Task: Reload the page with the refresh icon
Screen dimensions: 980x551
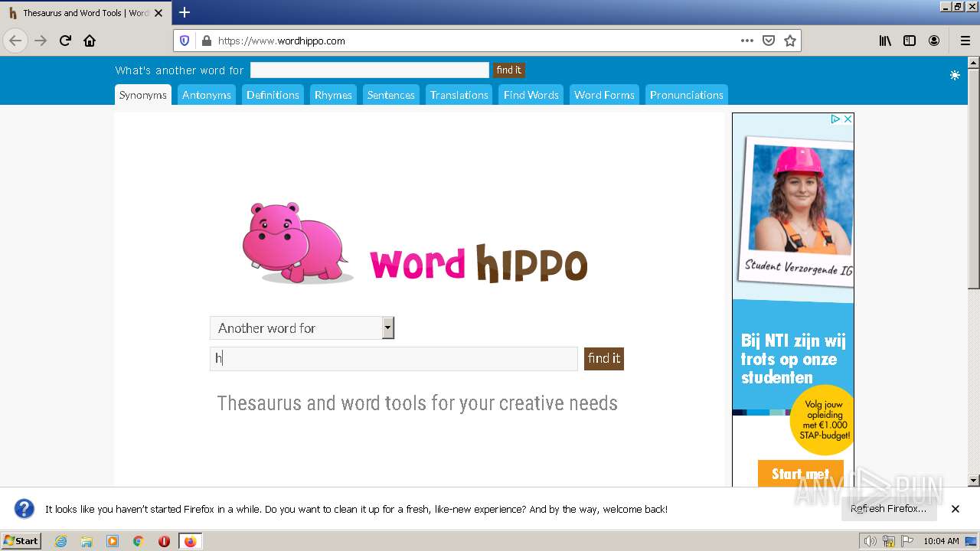Action: (65, 41)
